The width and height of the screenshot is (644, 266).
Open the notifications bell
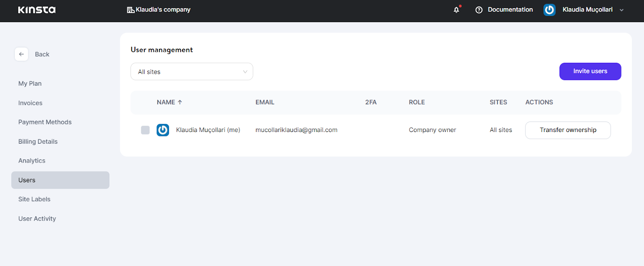click(456, 10)
